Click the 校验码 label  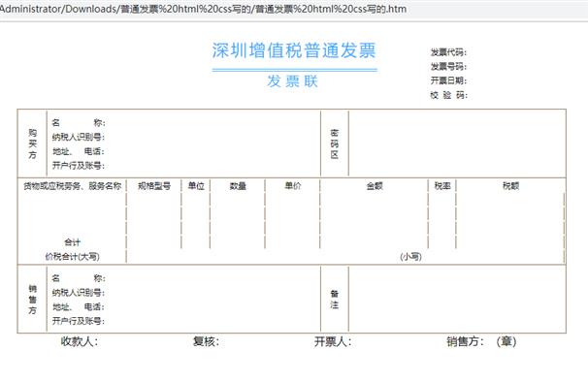[x=448, y=95]
